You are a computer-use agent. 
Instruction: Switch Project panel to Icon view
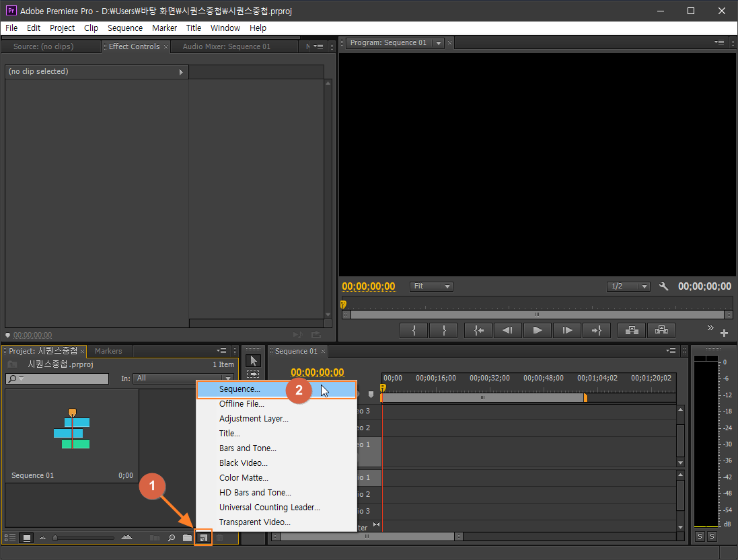tap(27, 538)
